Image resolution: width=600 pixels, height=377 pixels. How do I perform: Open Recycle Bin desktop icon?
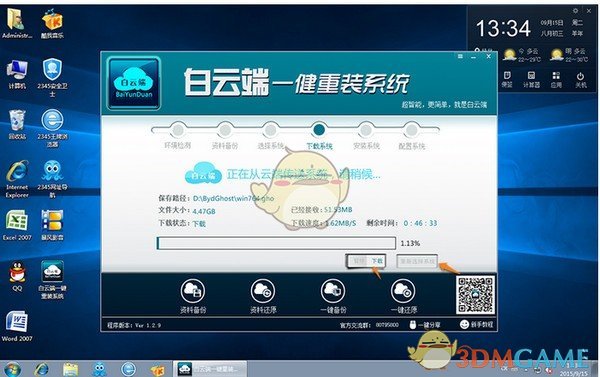(17, 124)
